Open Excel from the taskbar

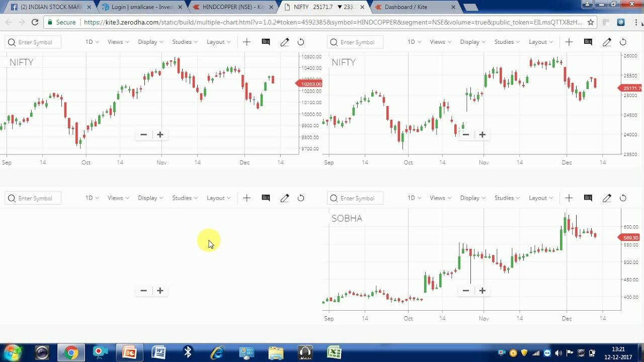point(334,352)
